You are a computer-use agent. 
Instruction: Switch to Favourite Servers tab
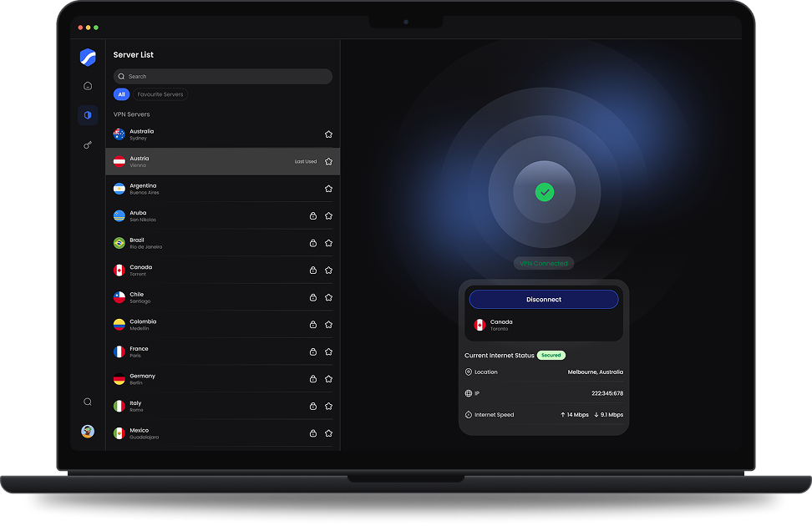(x=160, y=94)
